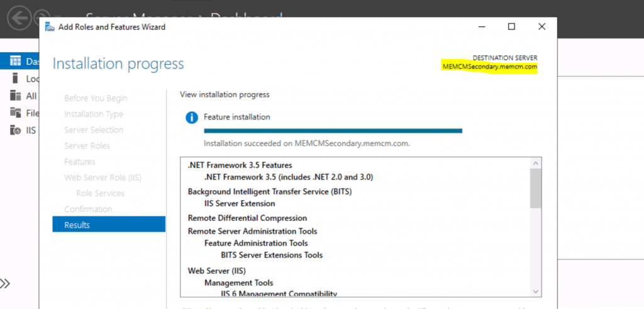Image resolution: width=644 pixels, height=309 pixels.
Task: Click the wizard title bar icon
Action: [49, 27]
